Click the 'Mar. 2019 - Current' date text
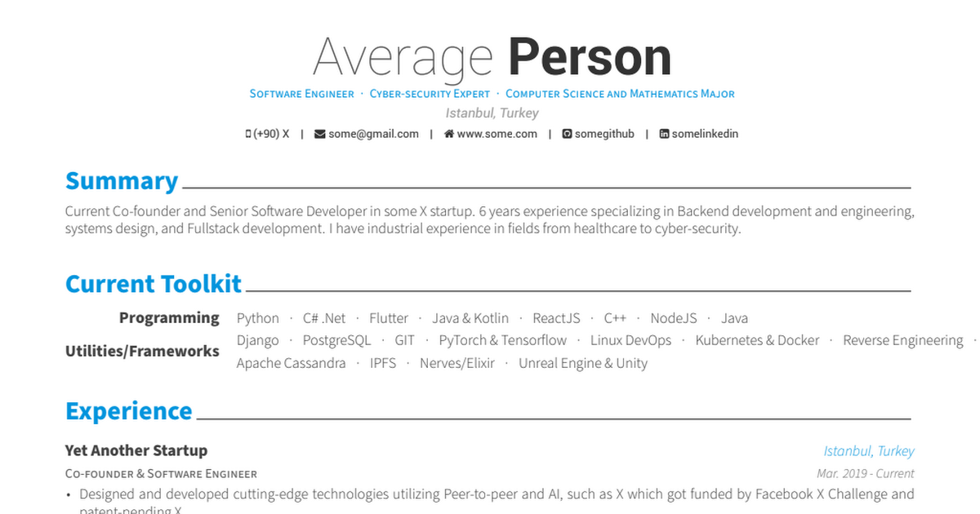Screen dimensions: 980x514 click(x=865, y=473)
